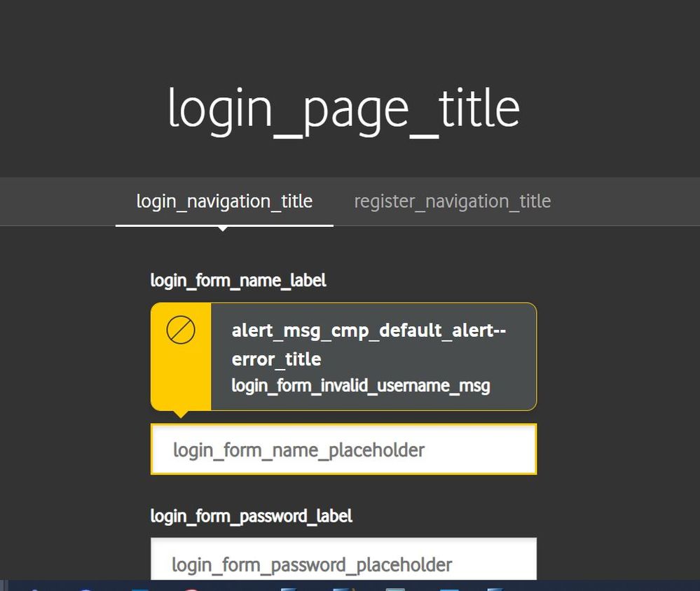700x591 pixels.
Task: Click the empty navigation bar left of the login tab
Action: coord(56,202)
